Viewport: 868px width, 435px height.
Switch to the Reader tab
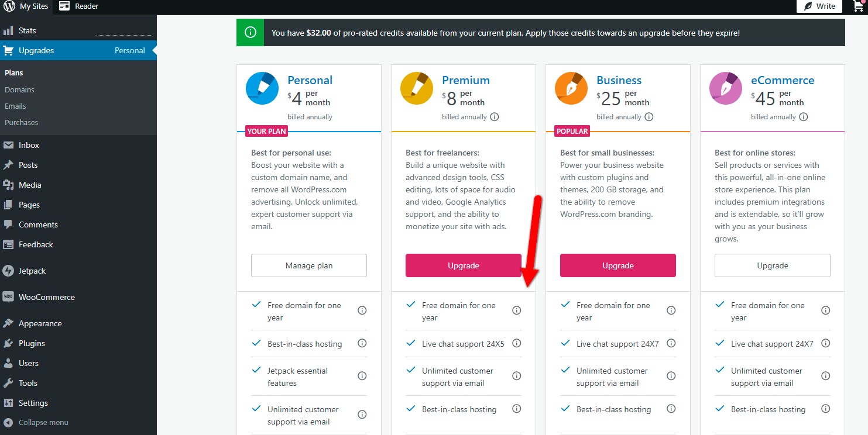pyautogui.click(x=78, y=6)
